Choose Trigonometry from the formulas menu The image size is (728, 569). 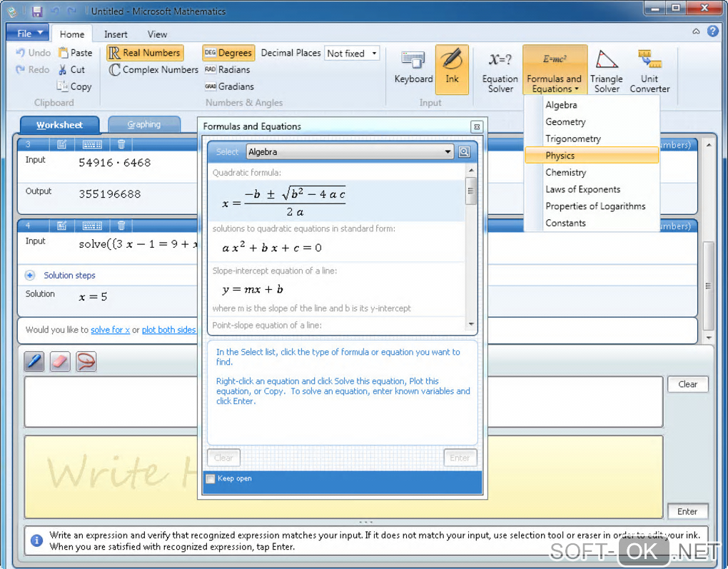click(592, 139)
